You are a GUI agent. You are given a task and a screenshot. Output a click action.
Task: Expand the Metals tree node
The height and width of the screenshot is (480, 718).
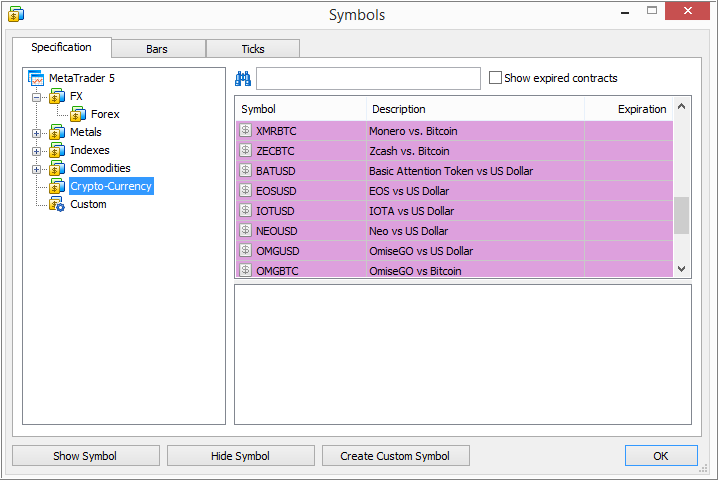36,133
